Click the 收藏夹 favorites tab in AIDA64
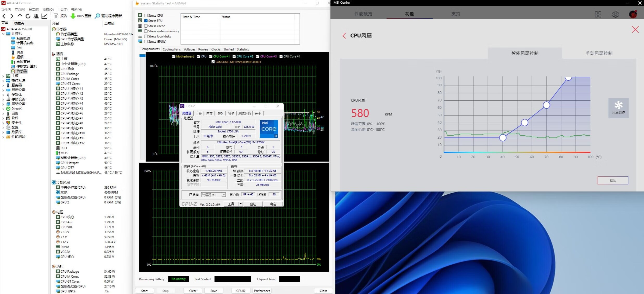 (x=19, y=23)
